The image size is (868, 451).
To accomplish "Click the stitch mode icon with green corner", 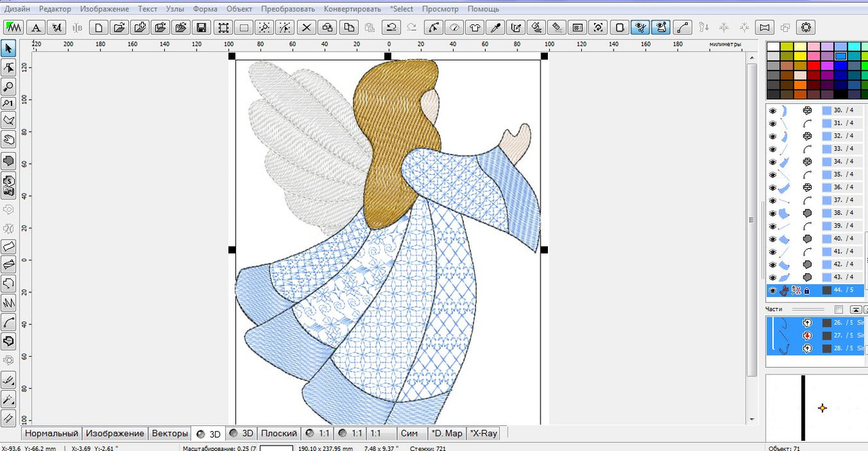I will [x=14, y=28].
